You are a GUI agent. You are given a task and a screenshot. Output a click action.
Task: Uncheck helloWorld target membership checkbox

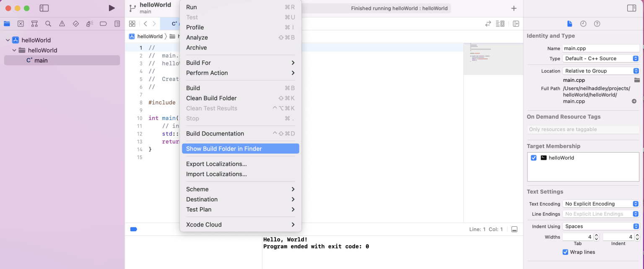click(x=534, y=158)
